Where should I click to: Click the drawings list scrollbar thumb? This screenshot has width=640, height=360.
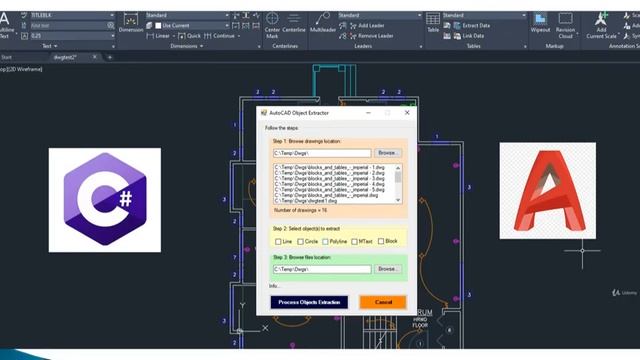[x=398, y=177]
